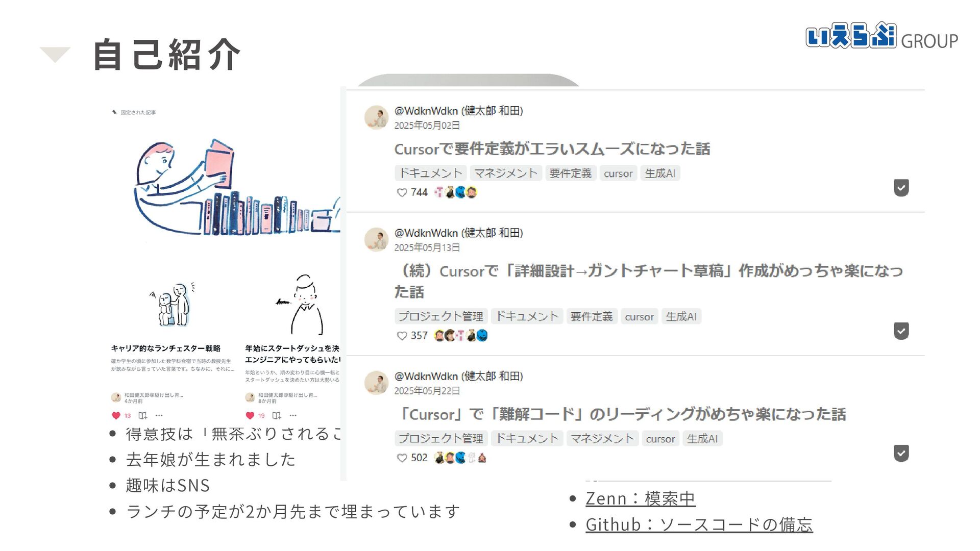This screenshot has height=551, width=980.
Task: Select the プロジェクト管理 tag on the third article
Action: [440, 439]
